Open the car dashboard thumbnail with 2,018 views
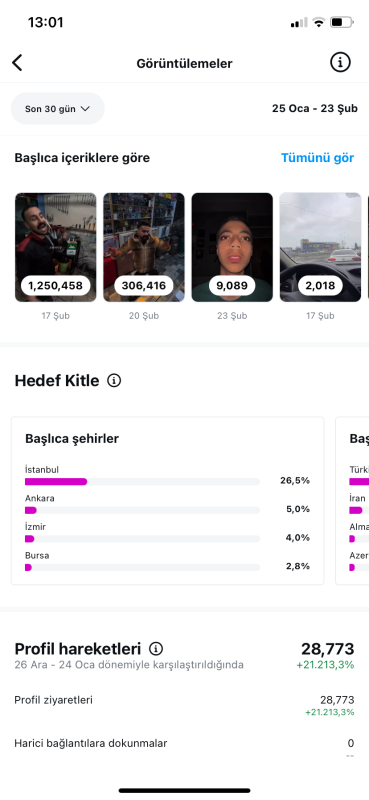 321,247
